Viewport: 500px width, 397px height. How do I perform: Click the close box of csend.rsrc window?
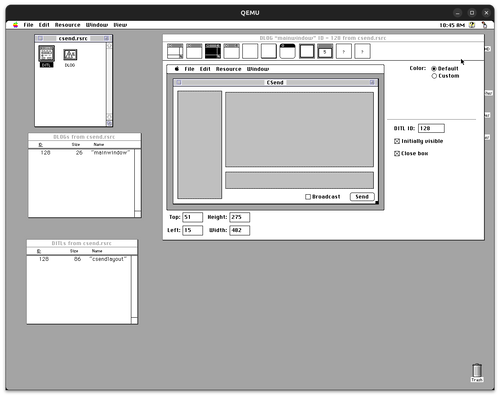tap(40, 38)
